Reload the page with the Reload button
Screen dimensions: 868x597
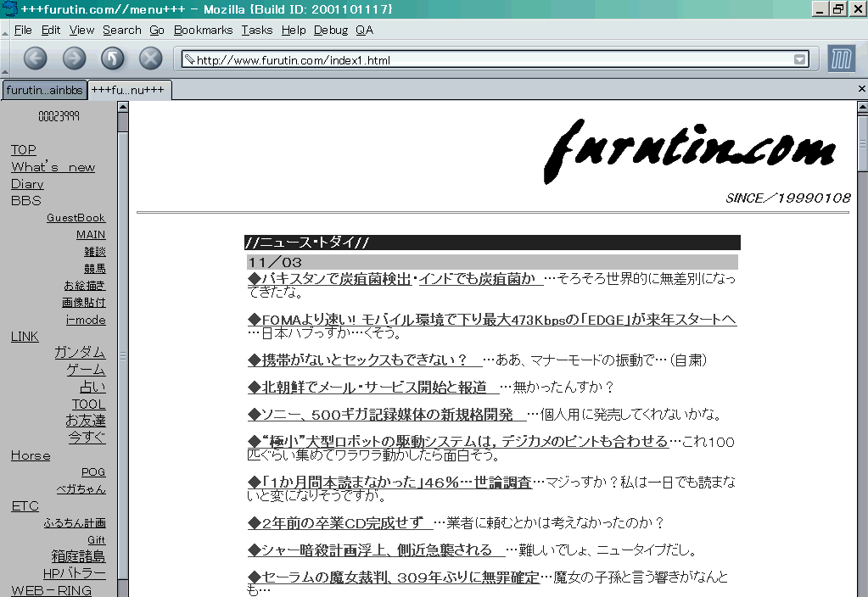pos(112,59)
